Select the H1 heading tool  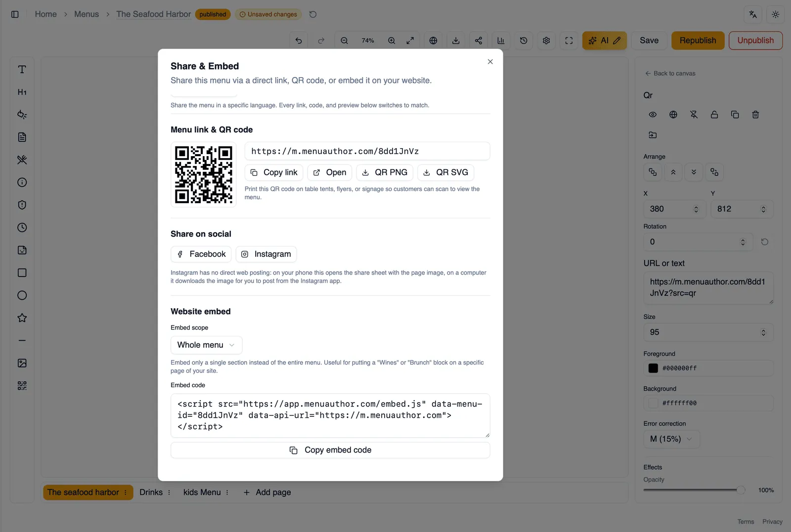[x=22, y=92]
